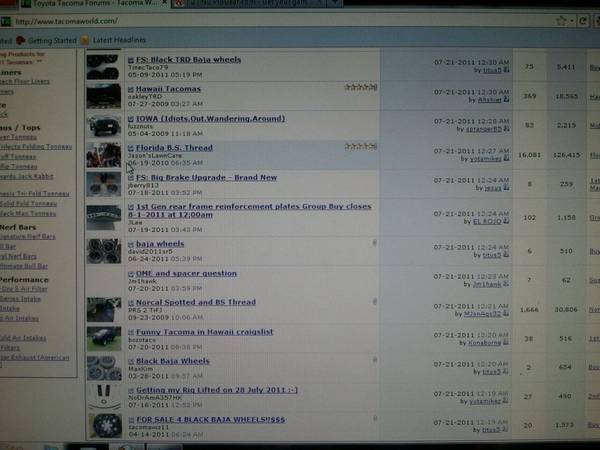Click the post icon beside FS: Big Brake Upgrade
Viewport: 600px width, 450px height.
[x=130, y=178]
